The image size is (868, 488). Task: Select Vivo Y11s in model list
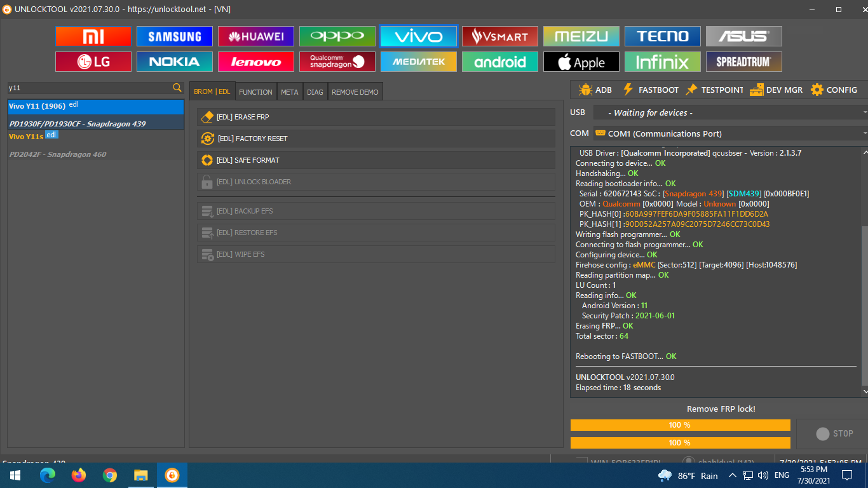[x=96, y=145]
